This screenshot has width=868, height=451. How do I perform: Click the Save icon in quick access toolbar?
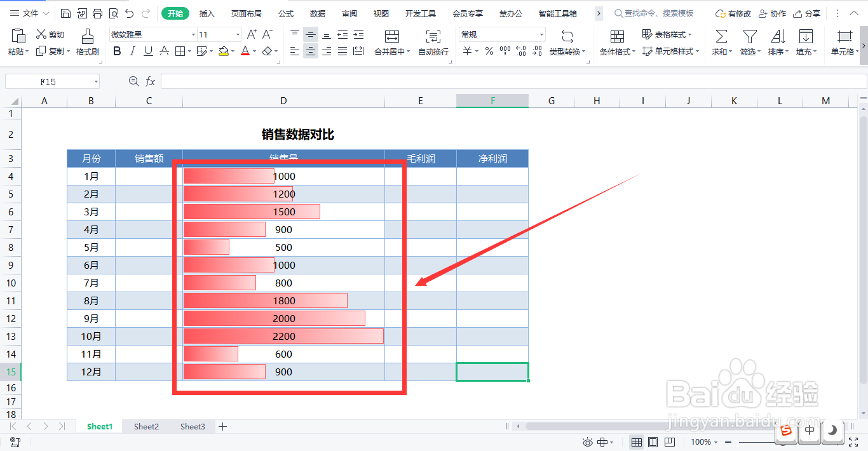click(66, 13)
